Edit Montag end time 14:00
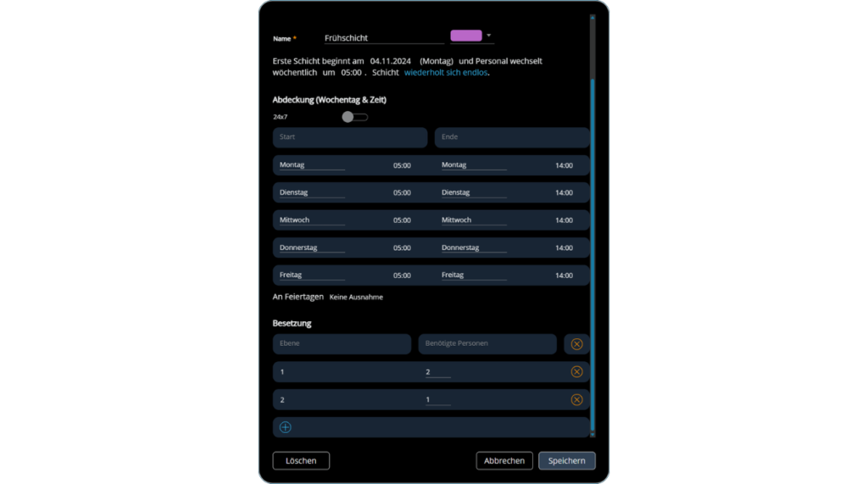This screenshot has height=484, width=868. pyautogui.click(x=564, y=165)
